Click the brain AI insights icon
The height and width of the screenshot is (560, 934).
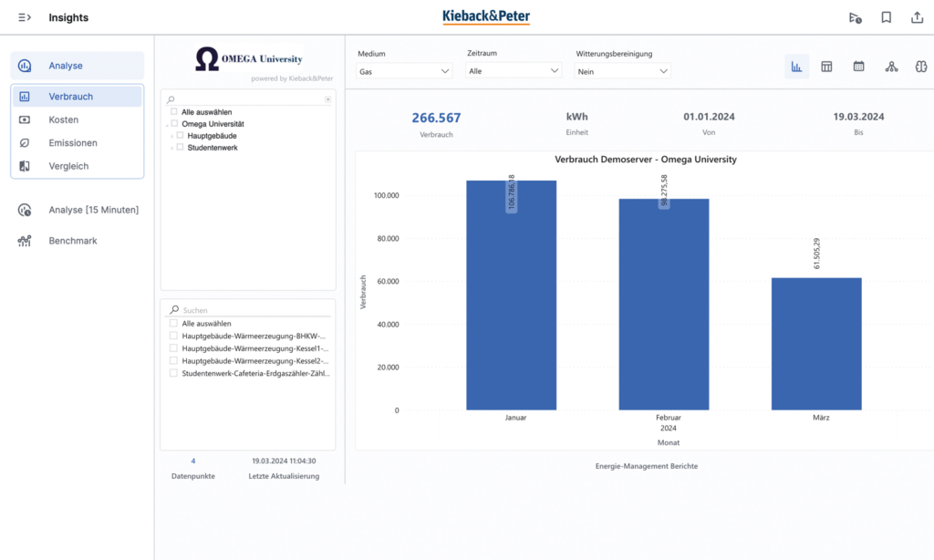[x=921, y=67]
